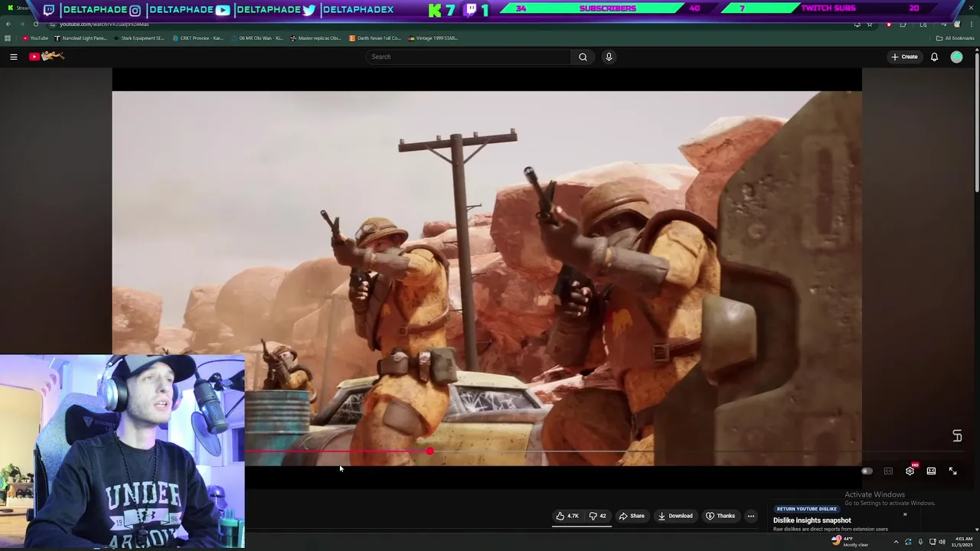Start voice search with the microphone

click(x=609, y=57)
